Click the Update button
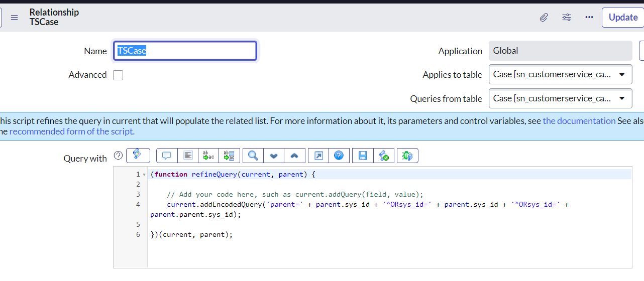The image size is (644, 281). pyautogui.click(x=623, y=18)
